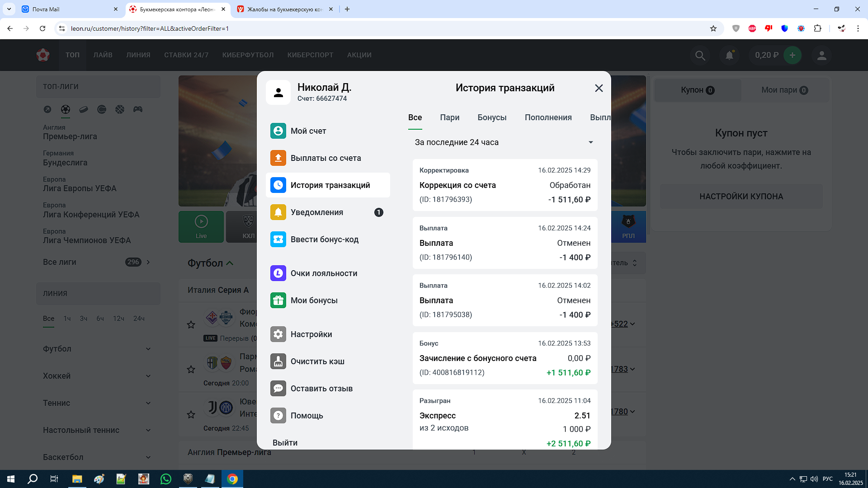This screenshot has width=868, height=488.
Task: Open the КИБЕРФУТБОЛ navigation item
Action: click(248, 55)
